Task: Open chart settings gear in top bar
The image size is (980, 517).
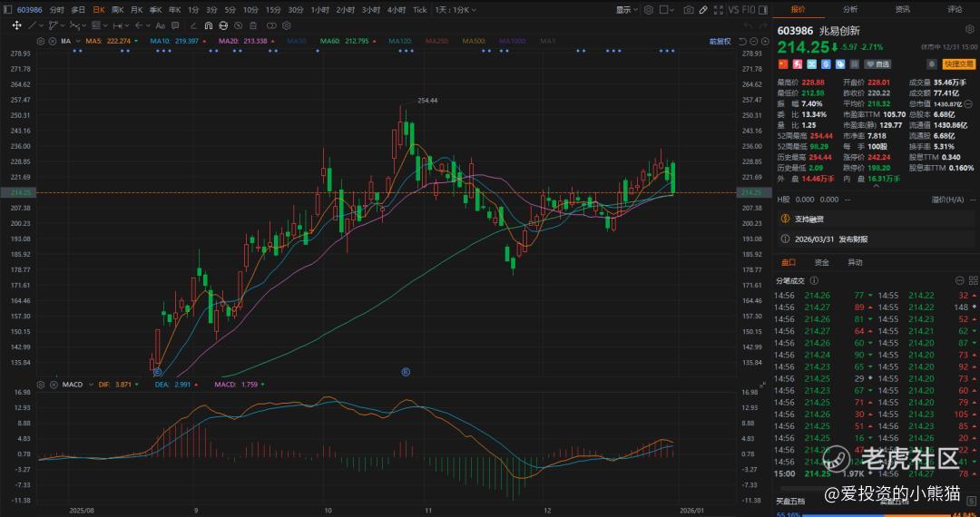Action: pos(649,10)
